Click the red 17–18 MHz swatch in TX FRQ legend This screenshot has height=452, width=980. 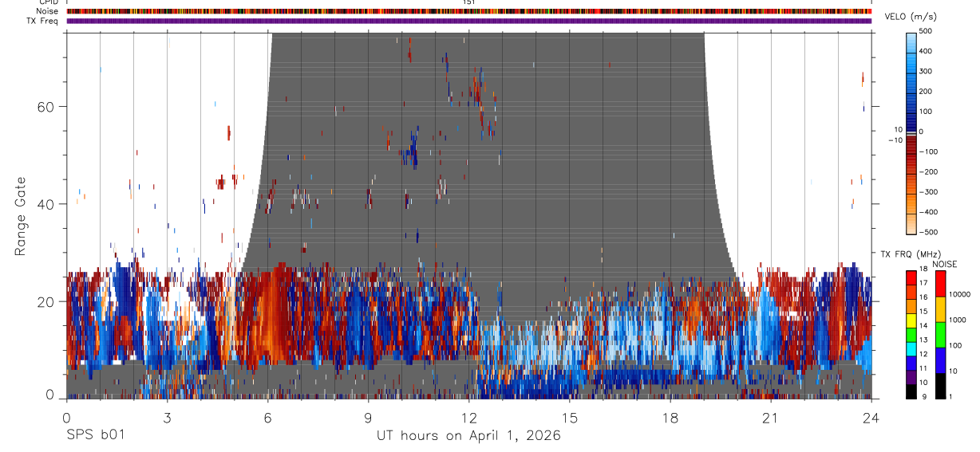click(x=911, y=276)
